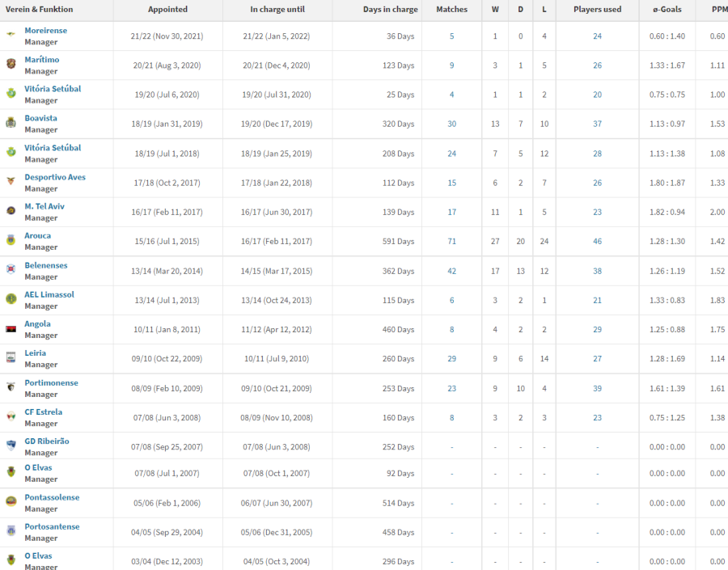This screenshot has height=570, width=728.
Task: Click the PPM column header
Action: tap(719, 9)
